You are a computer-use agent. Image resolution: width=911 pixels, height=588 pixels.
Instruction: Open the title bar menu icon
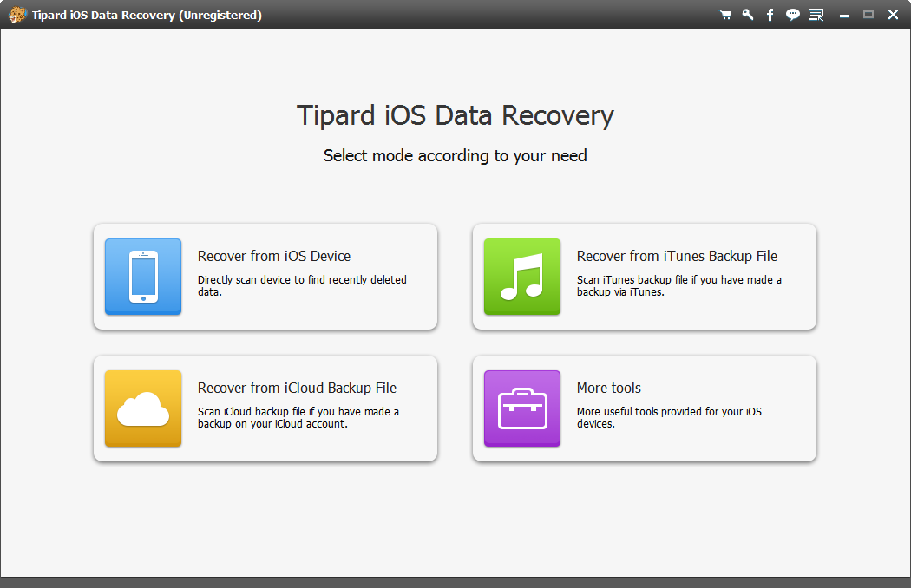pos(816,15)
